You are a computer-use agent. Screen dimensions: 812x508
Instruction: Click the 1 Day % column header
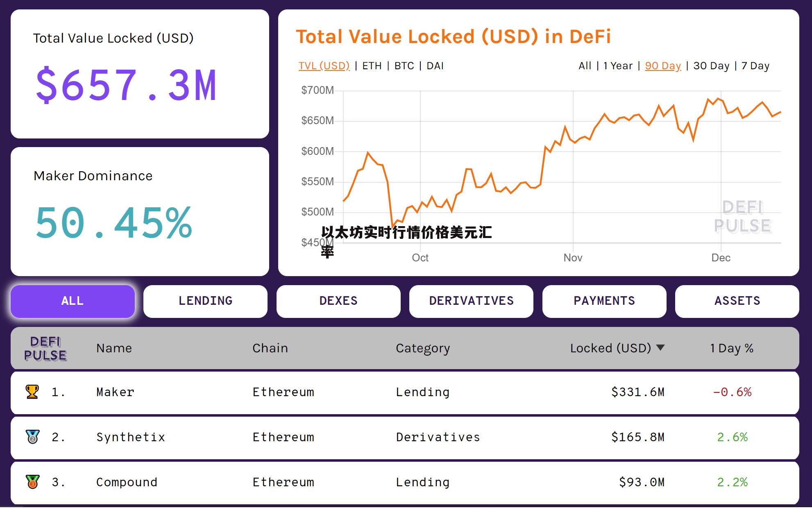tap(732, 348)
